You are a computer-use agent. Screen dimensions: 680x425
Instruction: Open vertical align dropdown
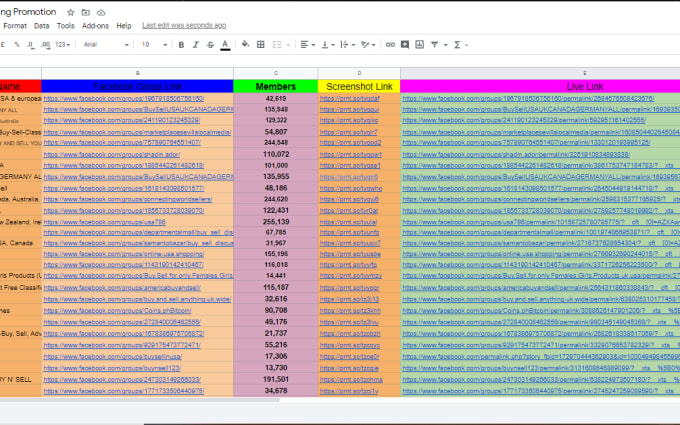(328, 44)
